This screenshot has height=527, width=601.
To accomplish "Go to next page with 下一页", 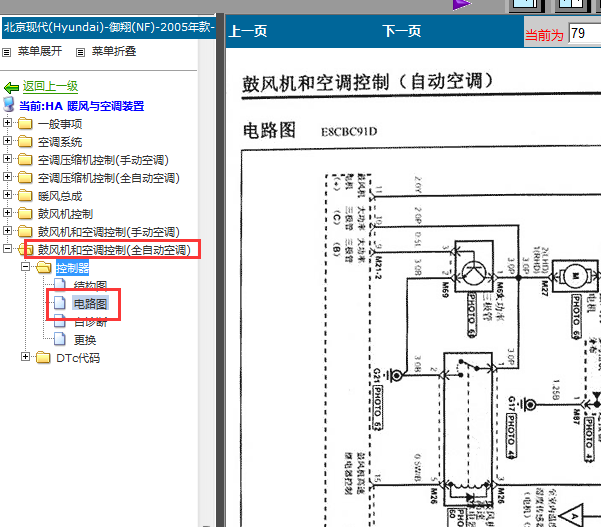I will pos(402,31).
